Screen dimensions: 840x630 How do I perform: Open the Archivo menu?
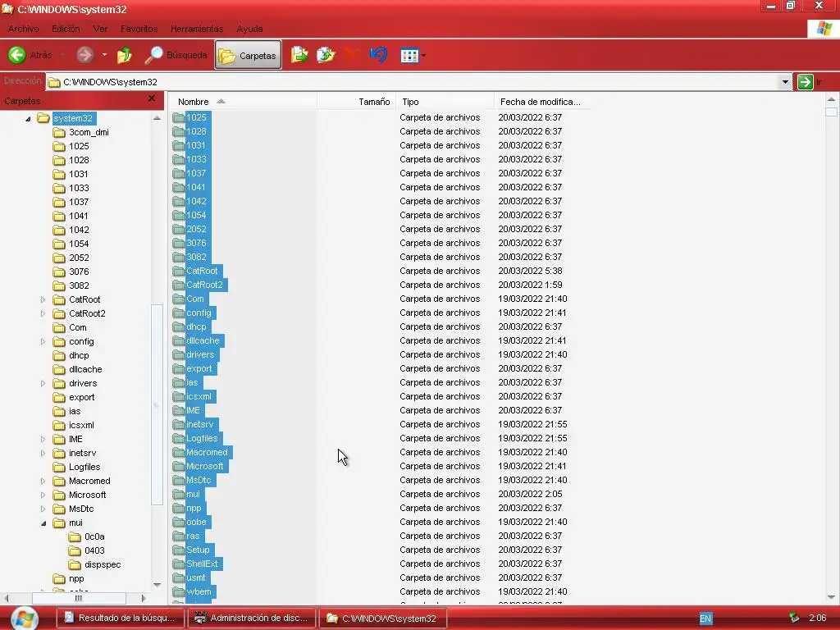click(x=24, y=29)
